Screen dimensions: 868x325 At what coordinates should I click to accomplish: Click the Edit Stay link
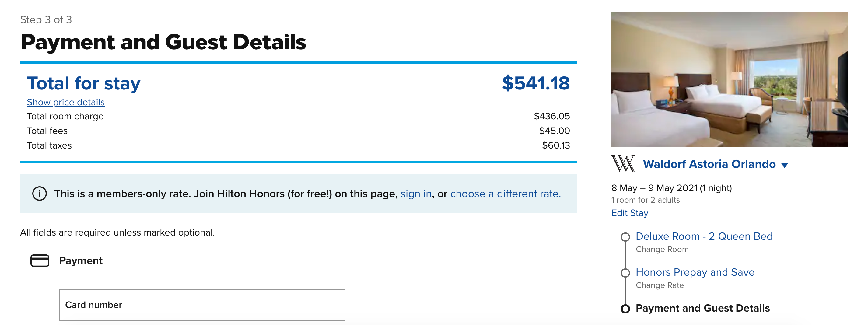(629, 213)
